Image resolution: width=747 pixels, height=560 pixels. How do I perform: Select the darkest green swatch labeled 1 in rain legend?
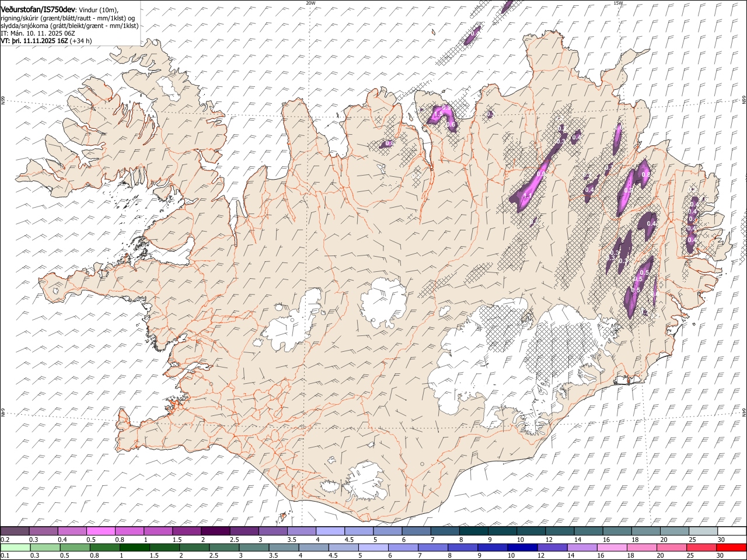[134, 547]
